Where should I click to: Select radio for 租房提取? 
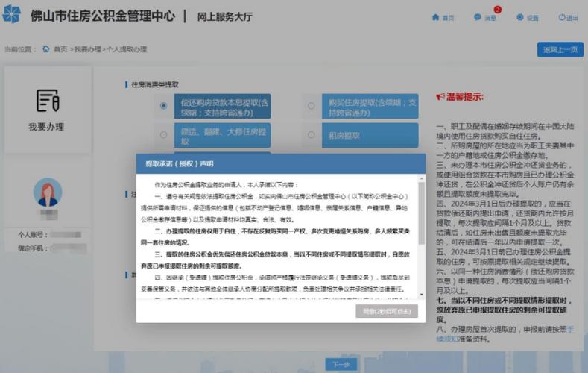click(312, 134)
